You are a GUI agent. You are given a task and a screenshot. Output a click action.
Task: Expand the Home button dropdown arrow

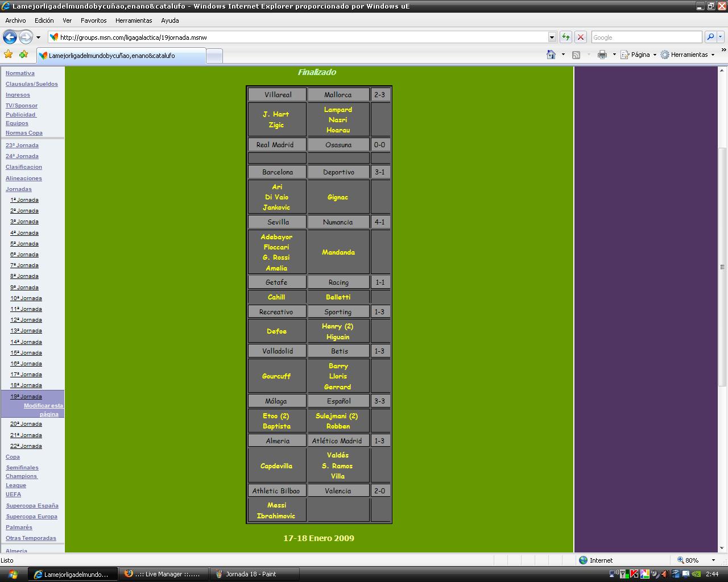click(563, 55)
